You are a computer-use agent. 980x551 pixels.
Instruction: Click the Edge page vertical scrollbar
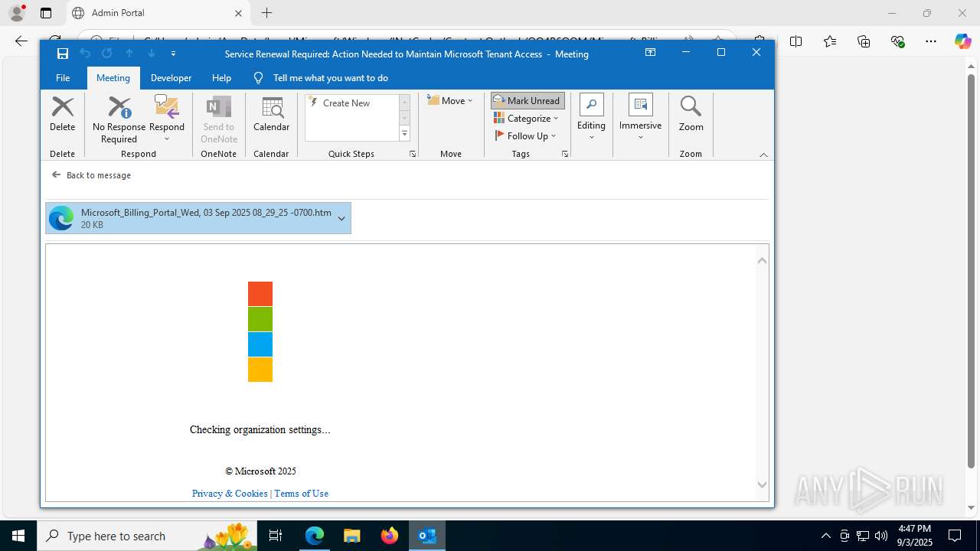coord(972,271)
